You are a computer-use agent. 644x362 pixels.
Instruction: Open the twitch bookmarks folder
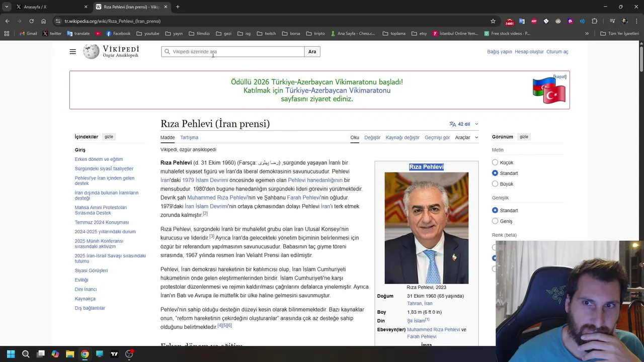click(x=266, y=34)
